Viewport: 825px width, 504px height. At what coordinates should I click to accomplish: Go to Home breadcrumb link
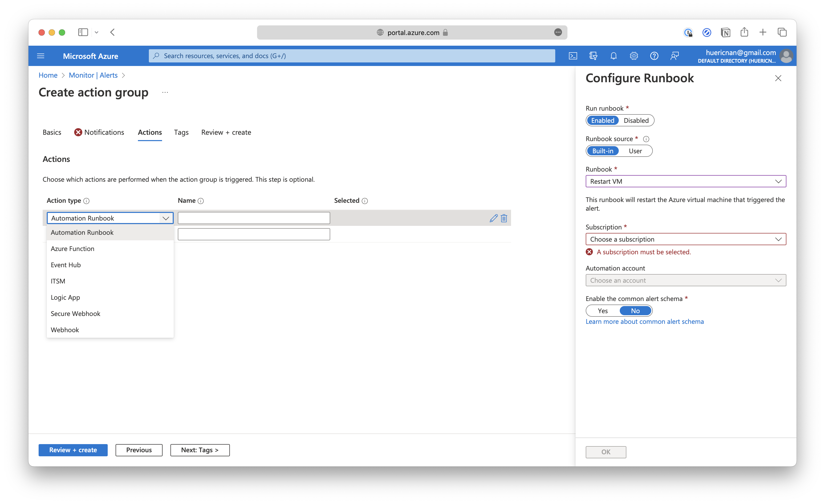coord(48,75)
